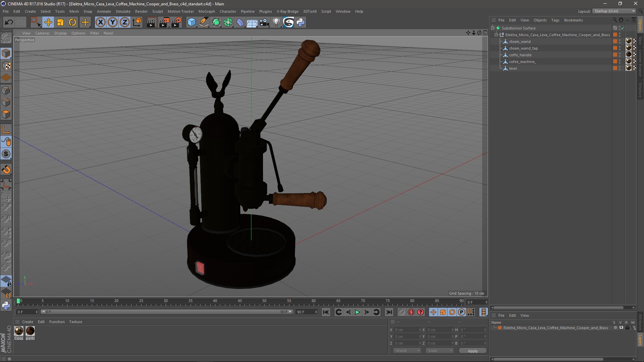Collapse the Subdivision Surface tree node

coord(493,28)
